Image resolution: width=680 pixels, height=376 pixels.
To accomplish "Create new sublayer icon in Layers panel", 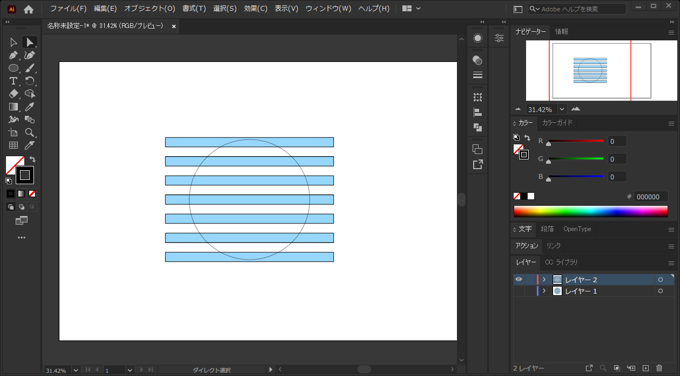I will pos(631,368).
